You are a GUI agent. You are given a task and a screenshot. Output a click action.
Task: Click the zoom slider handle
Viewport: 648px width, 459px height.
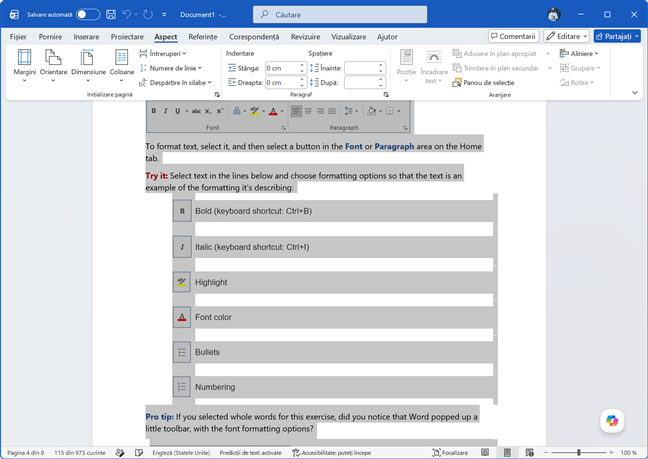pyautogui.click(x=579, y=453)
